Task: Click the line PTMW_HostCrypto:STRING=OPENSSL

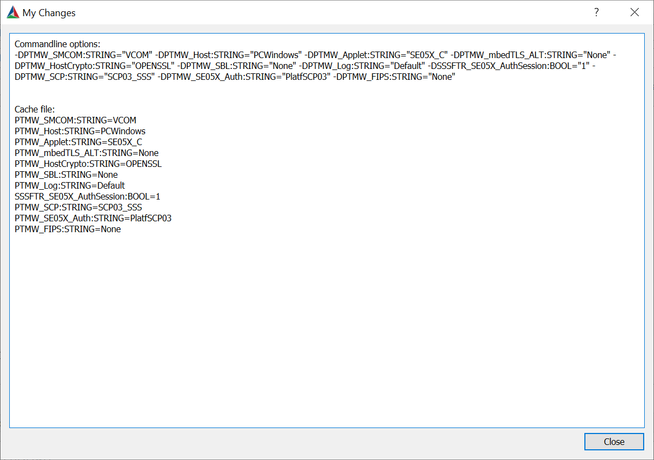Action: click(88, 164)
